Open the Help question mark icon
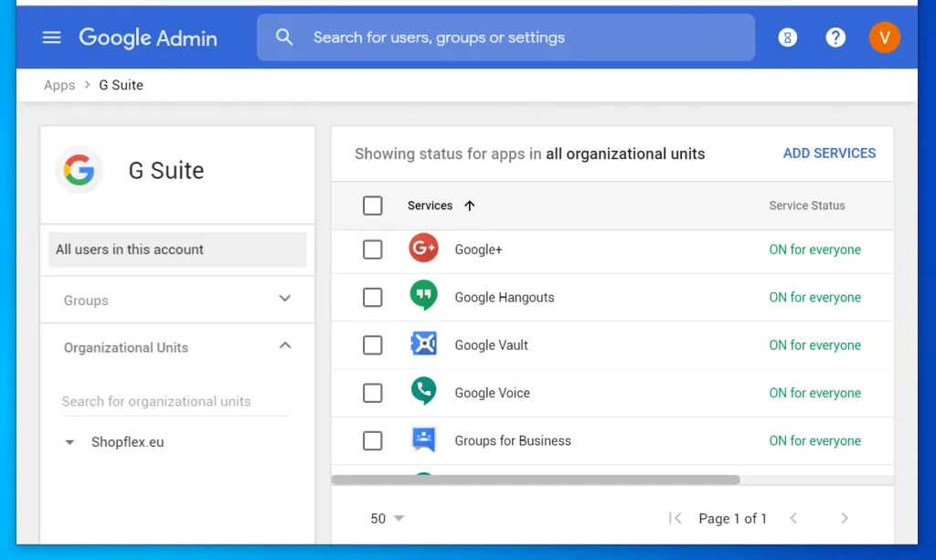This screenshot has height=560, width=936. [835, 37]
